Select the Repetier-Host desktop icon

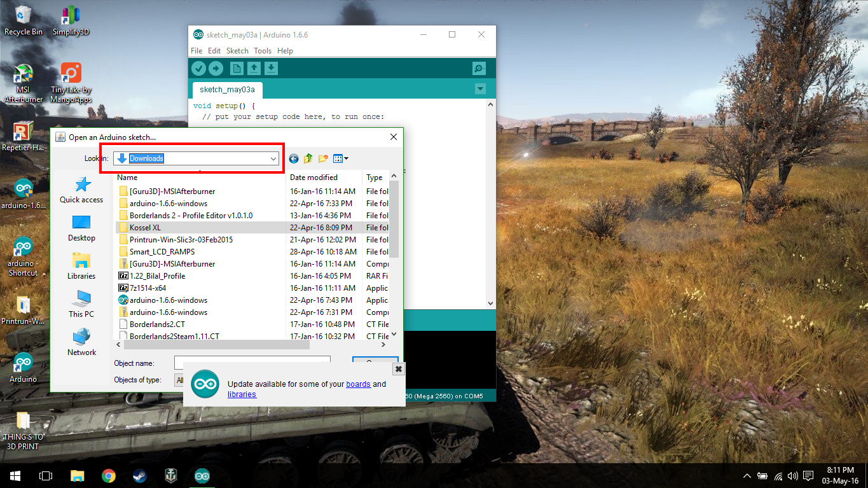pos(24,137)
